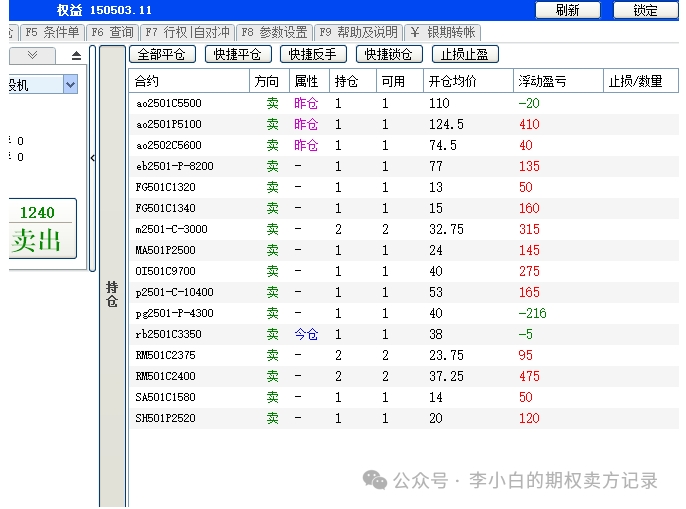Select the ao2501P5100 position row
Image resolution: width=686 pixels, height=509 pixels.
coord(404,124)
